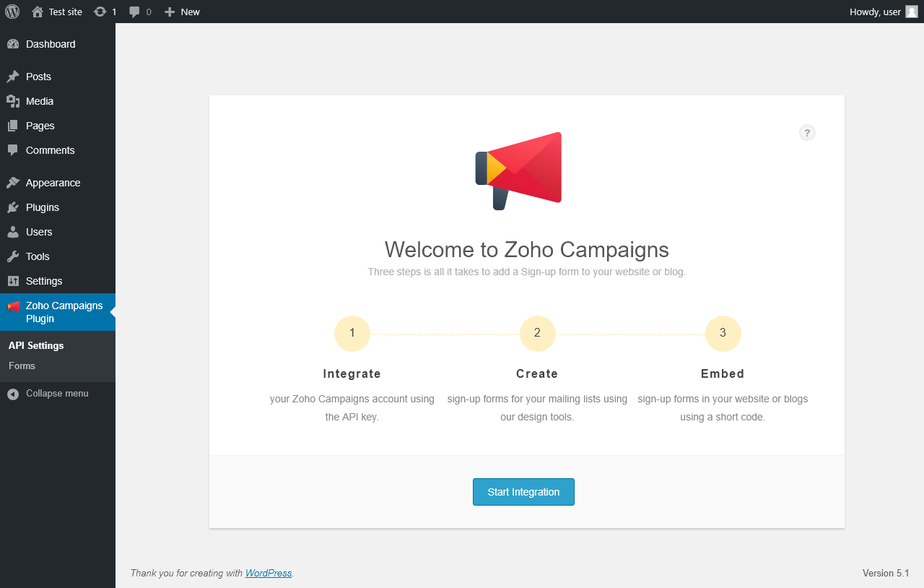Click the Pages icon in sidebar

click(13, 126)
